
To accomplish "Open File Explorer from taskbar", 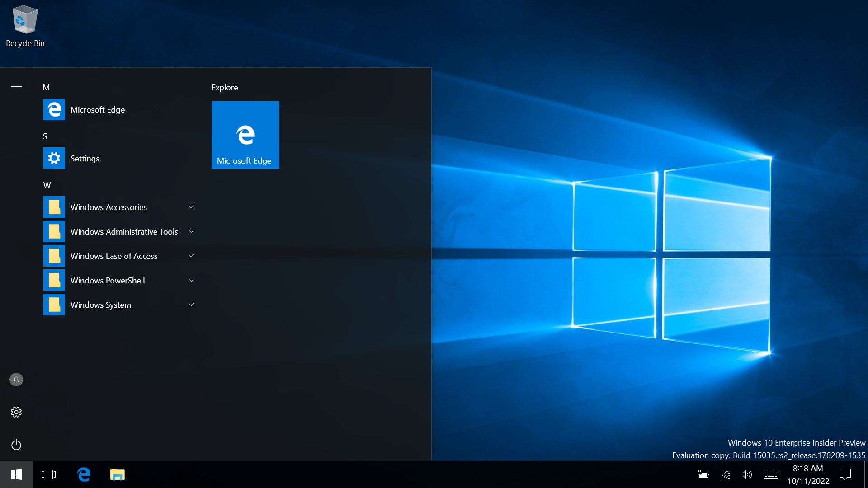I will (x=117, y=474).
